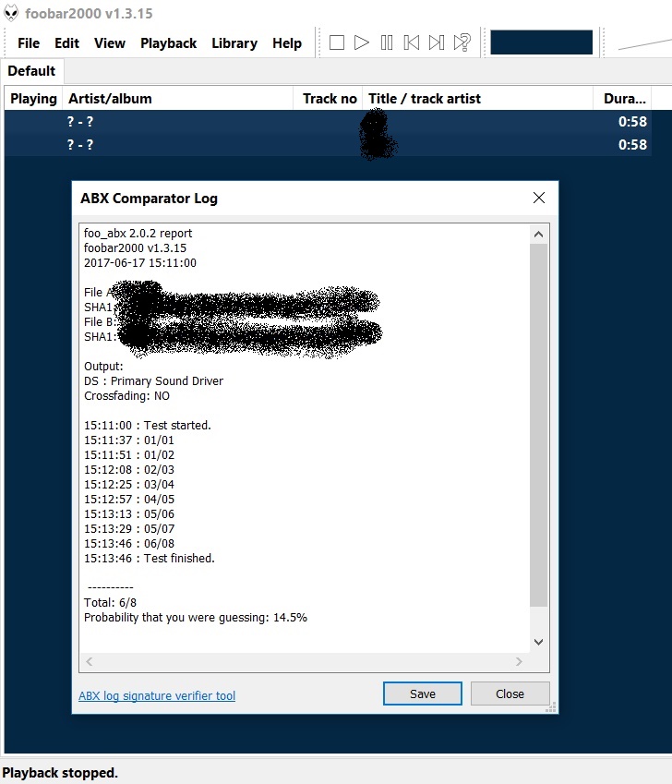
Task: Click the 'Playback stopped.' status bar text
Action: (x=60, y=773)
